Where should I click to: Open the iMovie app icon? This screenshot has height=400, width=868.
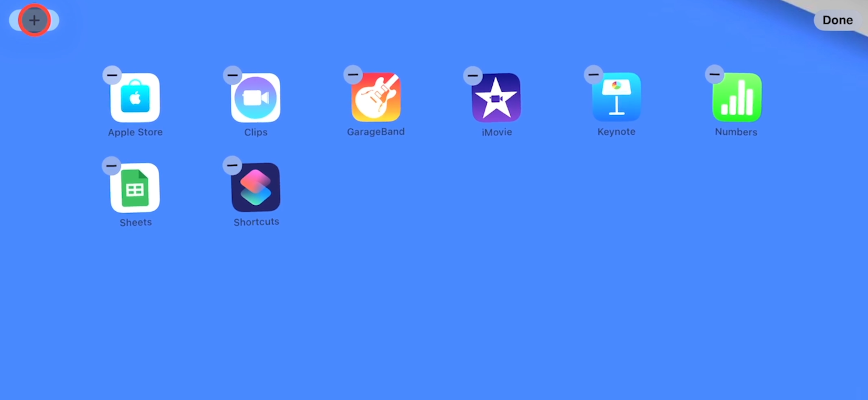click(496, 98)
